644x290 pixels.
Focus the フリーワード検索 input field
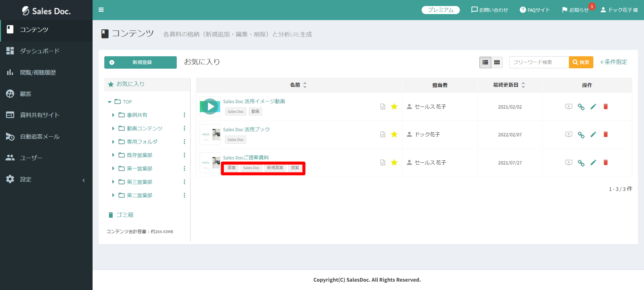(539, 62)
